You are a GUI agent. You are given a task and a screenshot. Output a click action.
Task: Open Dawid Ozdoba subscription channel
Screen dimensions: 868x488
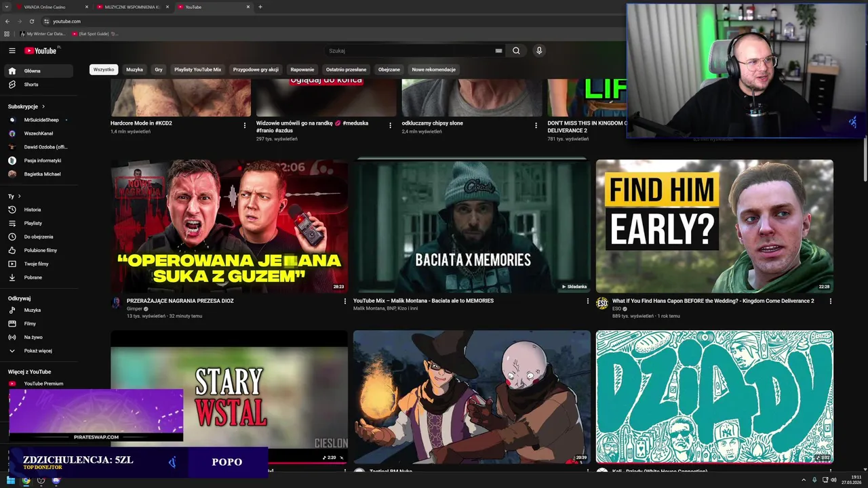click(39, 146)
